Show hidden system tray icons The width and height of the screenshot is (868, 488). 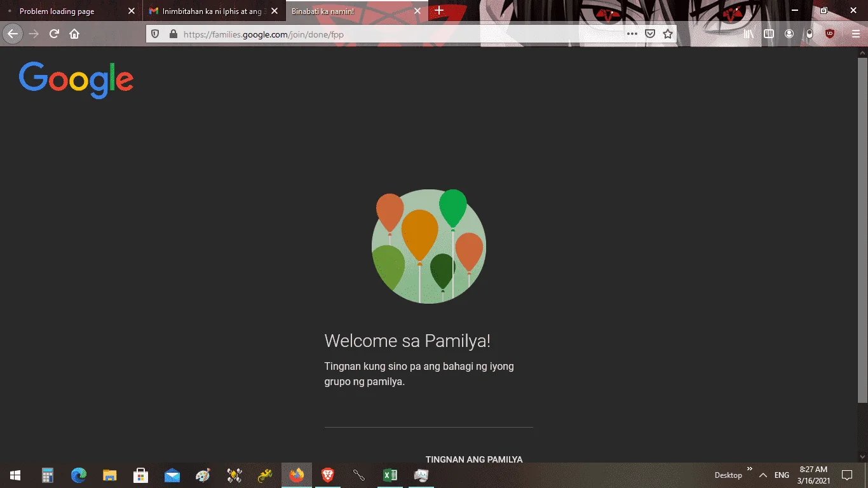pos(763,475)
